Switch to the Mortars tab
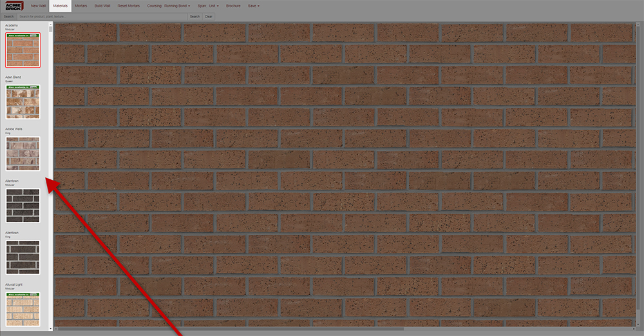Screen dimensions: 644x336 point(81,5)
